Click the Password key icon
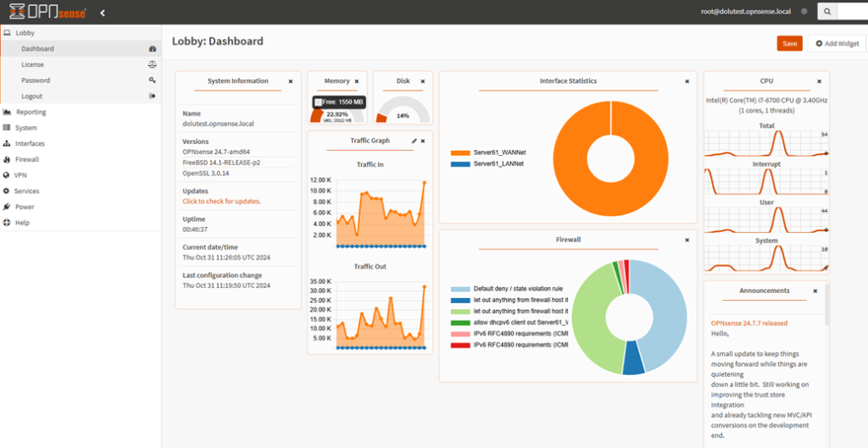 (x=153, y=80)
